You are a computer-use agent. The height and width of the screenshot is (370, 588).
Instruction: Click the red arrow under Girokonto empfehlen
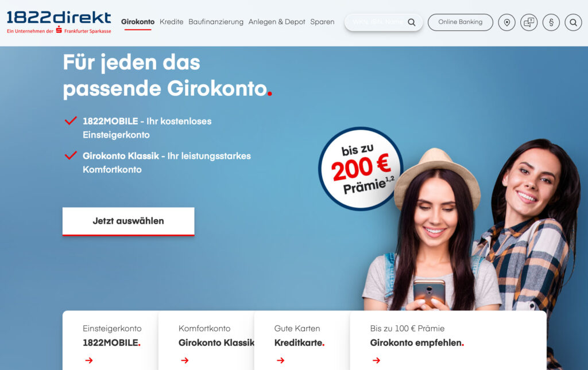376,360
